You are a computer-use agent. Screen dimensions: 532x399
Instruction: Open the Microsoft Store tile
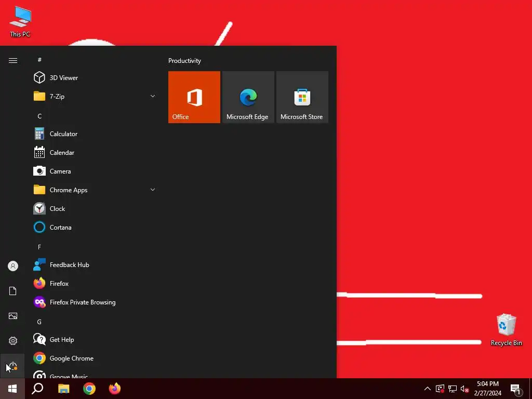tap(302, 97)
